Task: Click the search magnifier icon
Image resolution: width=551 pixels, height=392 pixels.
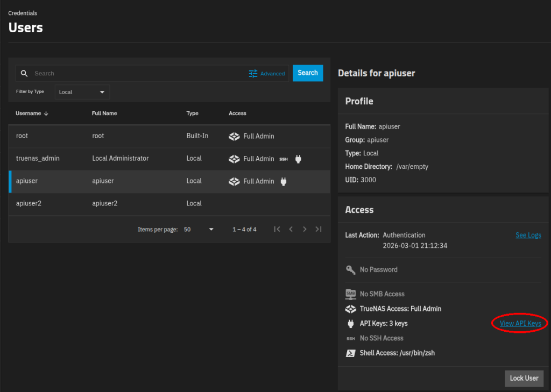Action: point(24,74)
